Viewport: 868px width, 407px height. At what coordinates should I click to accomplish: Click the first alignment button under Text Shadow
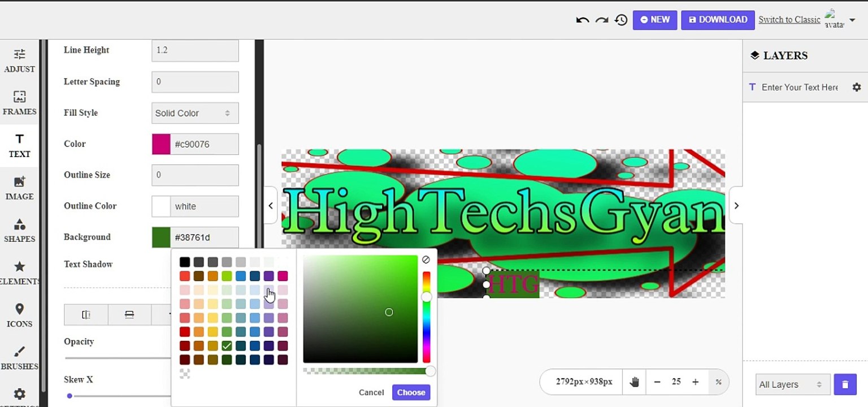coord(86,315)
